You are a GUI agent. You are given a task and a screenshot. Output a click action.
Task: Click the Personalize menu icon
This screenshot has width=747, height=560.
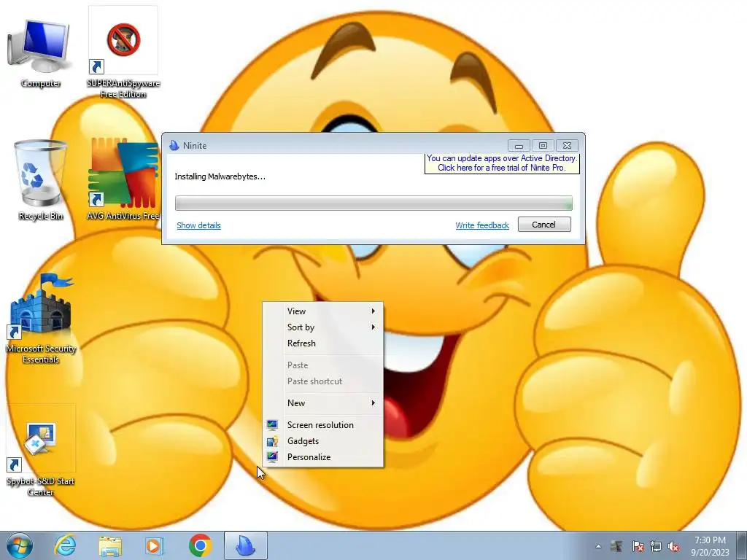click(x=272, y=457)
